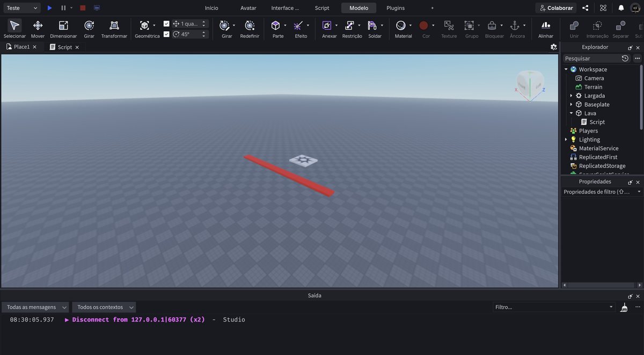Image resolution: width=644 pixels, height=355 pixels.
Task: Open the Geométrica dropdown arrow
Action: point(154,25)
